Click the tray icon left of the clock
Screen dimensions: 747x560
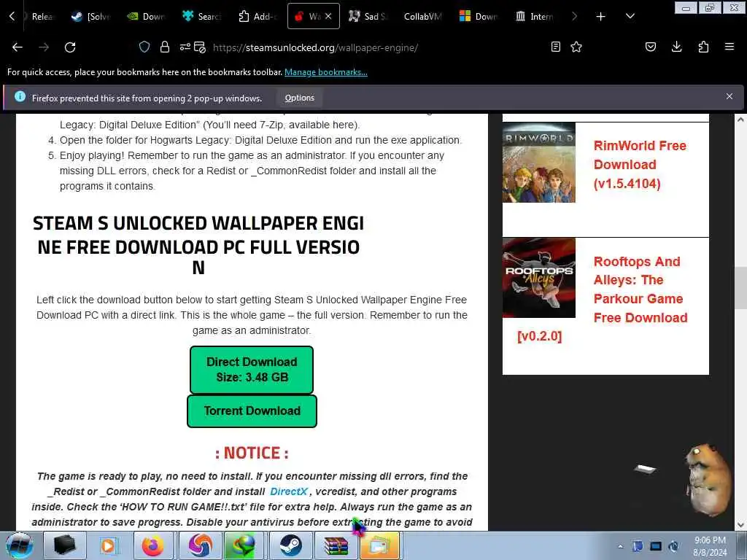673,546
